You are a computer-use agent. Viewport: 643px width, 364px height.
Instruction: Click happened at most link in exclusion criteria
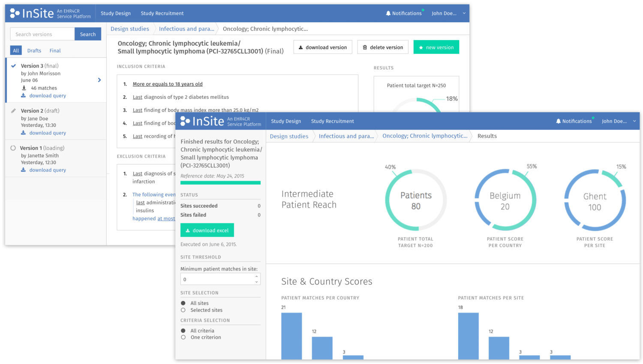pos(154,219)
